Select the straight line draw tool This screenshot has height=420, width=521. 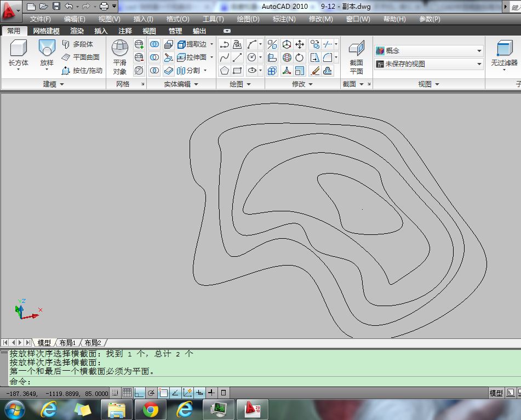pyautogui.click(x=237, y=57)
